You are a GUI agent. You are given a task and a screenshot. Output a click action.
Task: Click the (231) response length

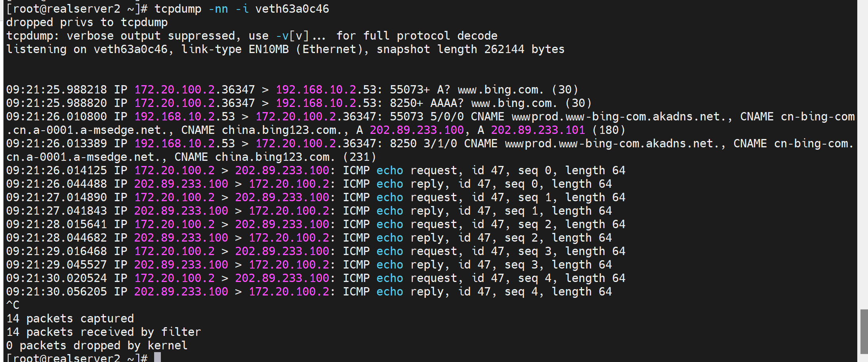359,157
